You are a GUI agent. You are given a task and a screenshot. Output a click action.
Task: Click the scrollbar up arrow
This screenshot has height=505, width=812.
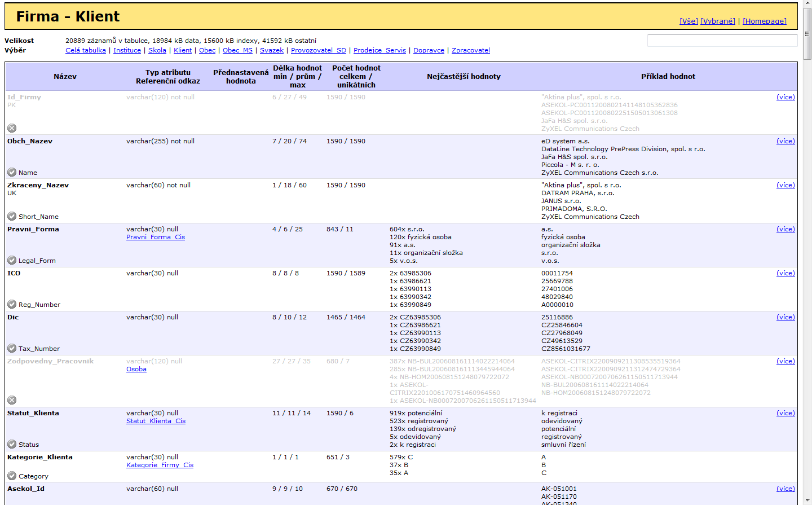point(807,4)
